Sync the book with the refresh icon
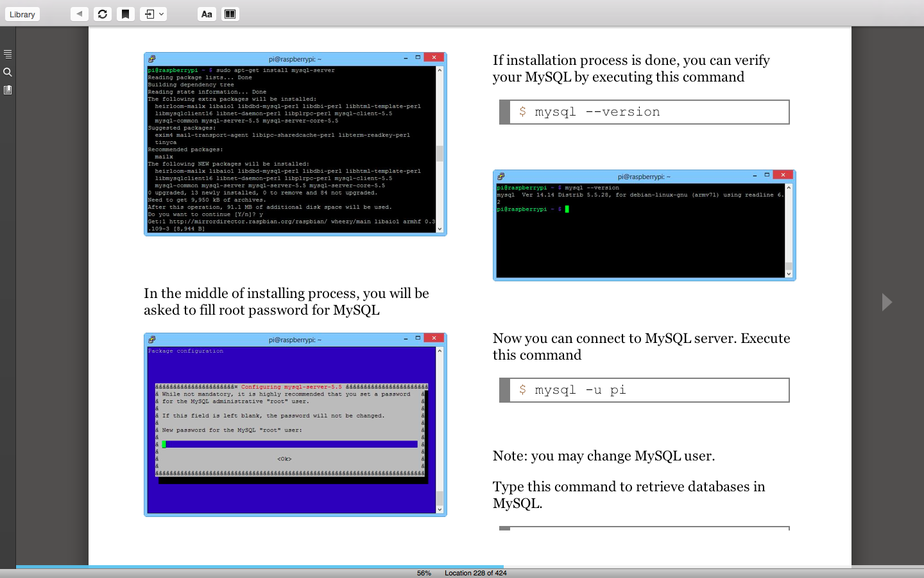The width and height of the screenshot is (924, 578). click(x=103, y=13)
